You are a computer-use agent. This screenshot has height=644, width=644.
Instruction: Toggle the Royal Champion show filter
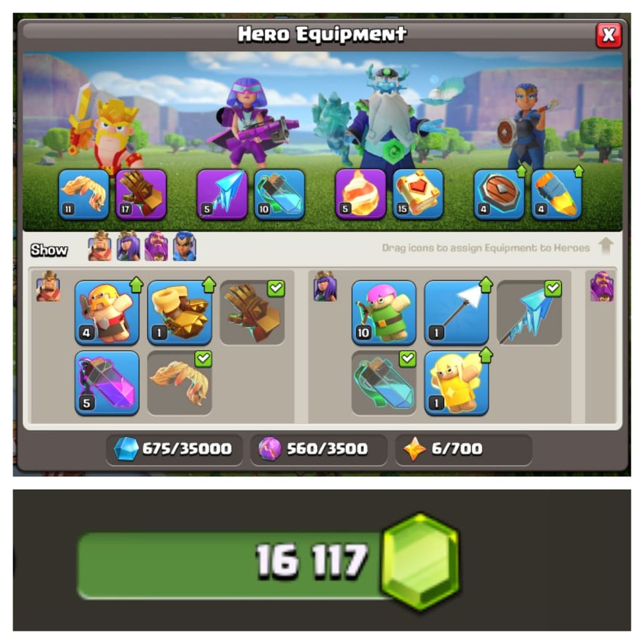coord(184,246)
